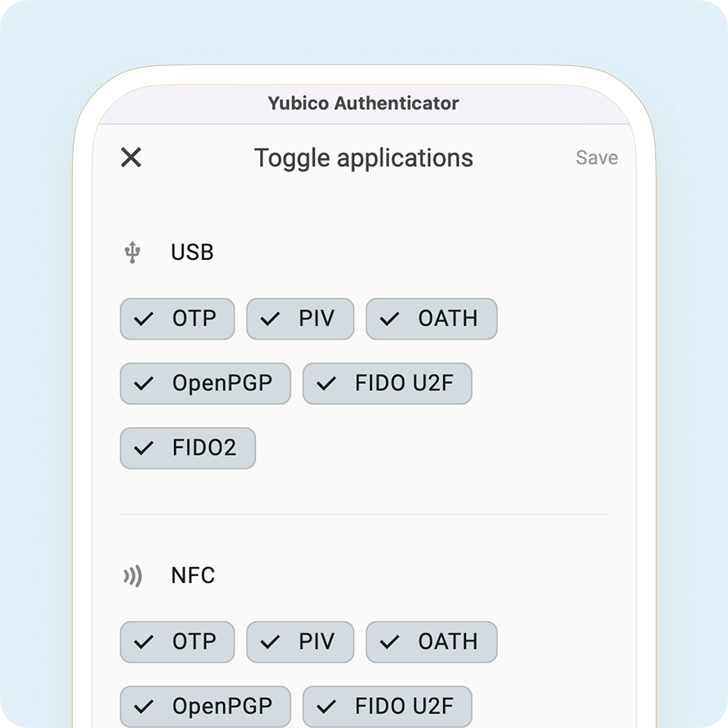Toggle OpenPGP in the NFC section

[x=205, y=707]
